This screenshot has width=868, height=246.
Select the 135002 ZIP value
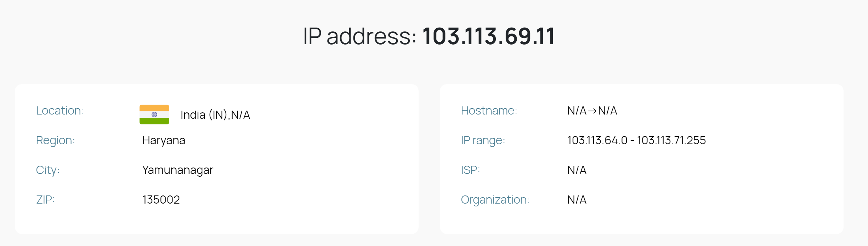click(161, 200)
